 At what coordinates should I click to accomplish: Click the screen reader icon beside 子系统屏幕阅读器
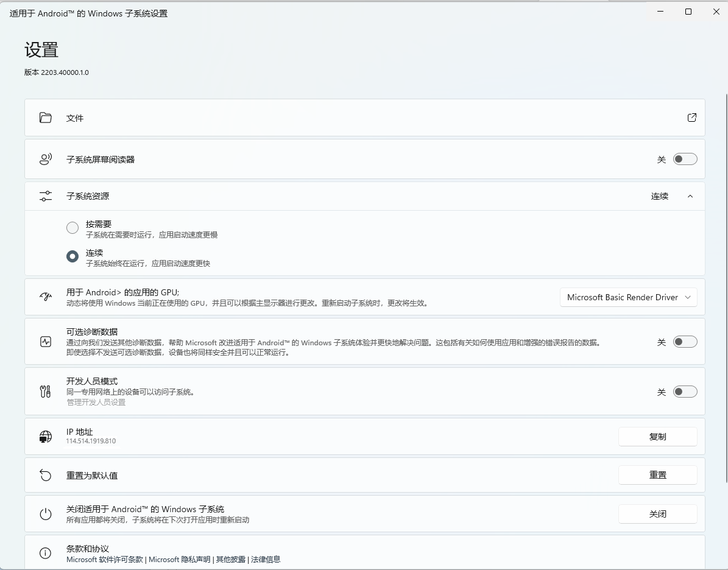tap(46, 159)
